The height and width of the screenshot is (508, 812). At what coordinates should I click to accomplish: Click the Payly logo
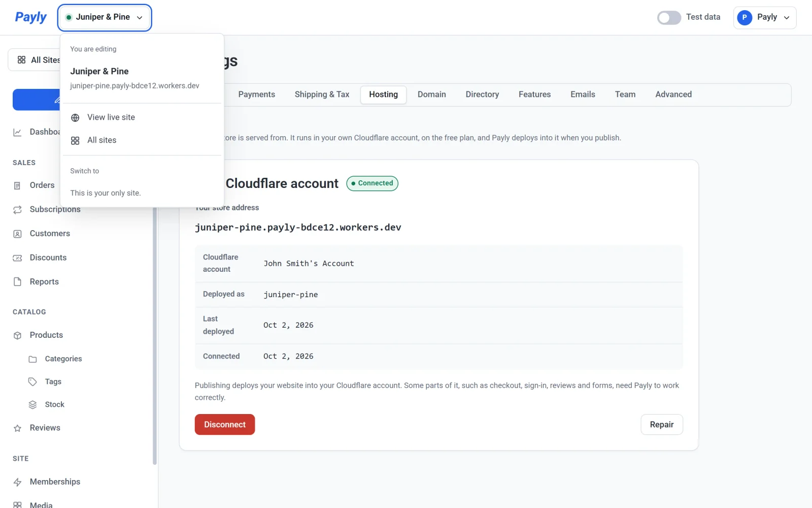tap(30, 17)
